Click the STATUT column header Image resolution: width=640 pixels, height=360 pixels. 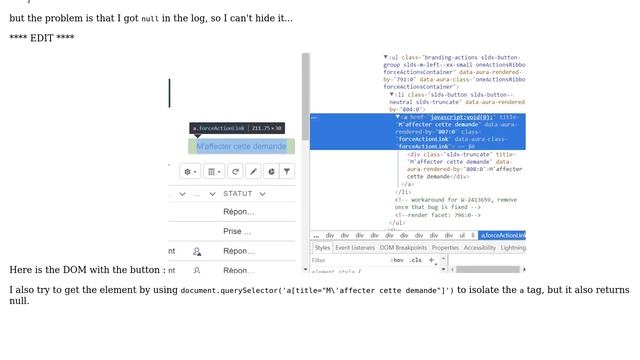pos(238,194)
